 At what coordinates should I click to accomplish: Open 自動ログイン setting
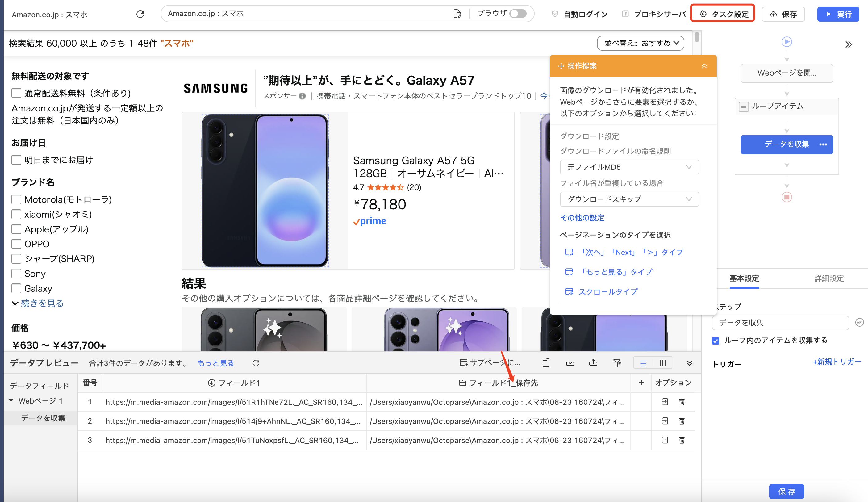(580, 14)
